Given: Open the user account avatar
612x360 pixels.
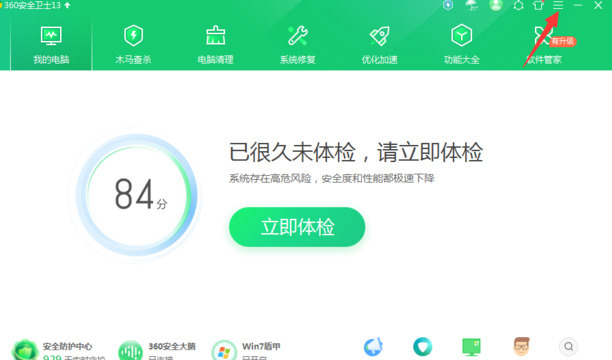Looking at the screenshot, I should (x=496, y=5).
